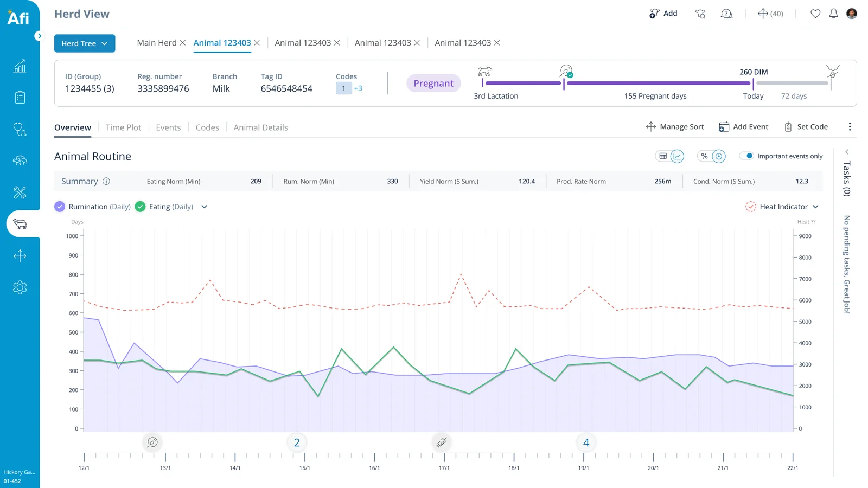868x488 pixels.
Task: Switch Animal Routine to chart view
Action: [677, 156]
